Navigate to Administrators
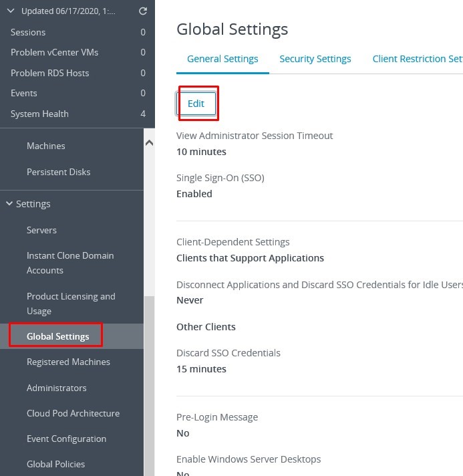 (56, 388)
